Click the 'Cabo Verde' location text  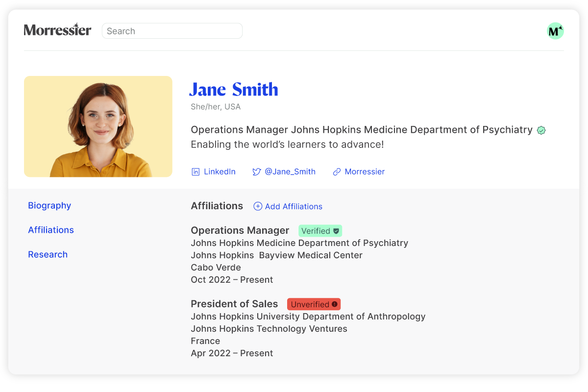click(x=216, y=268)
